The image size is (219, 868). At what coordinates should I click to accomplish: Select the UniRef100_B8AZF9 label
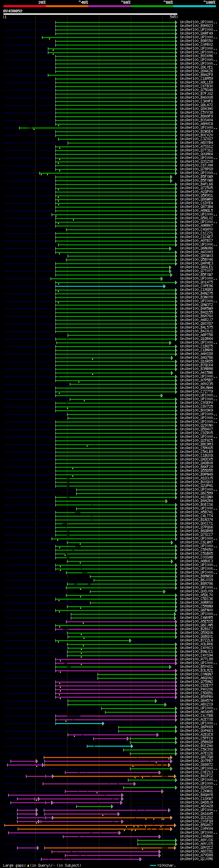coord(196,75)
